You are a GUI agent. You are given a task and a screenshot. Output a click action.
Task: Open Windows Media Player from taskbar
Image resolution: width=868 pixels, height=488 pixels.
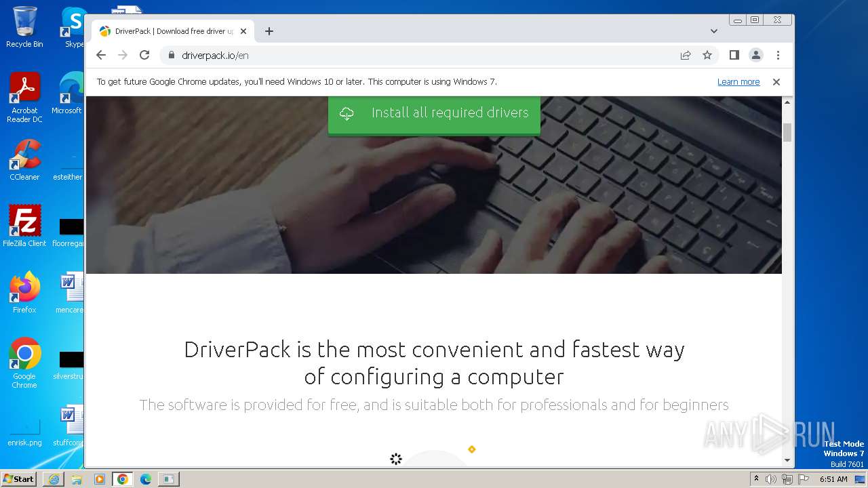click(100, 479)
